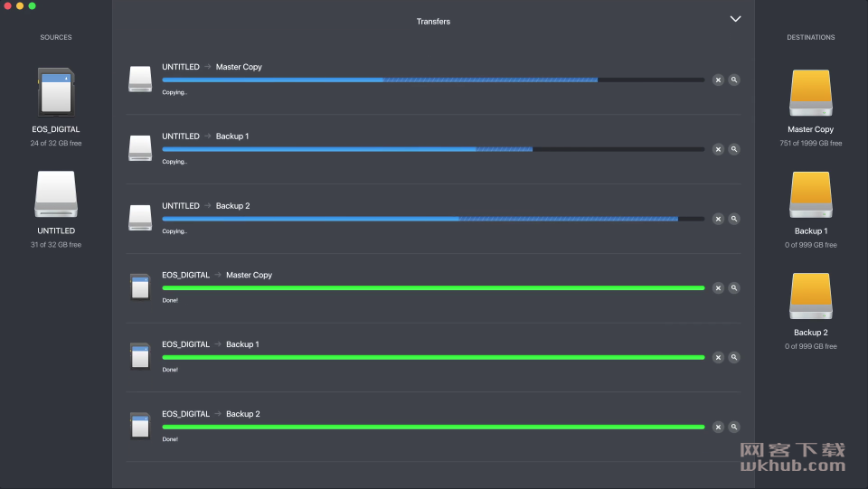Click magnifier icon for UNTITLED to Master Copy

click(734, 80)
